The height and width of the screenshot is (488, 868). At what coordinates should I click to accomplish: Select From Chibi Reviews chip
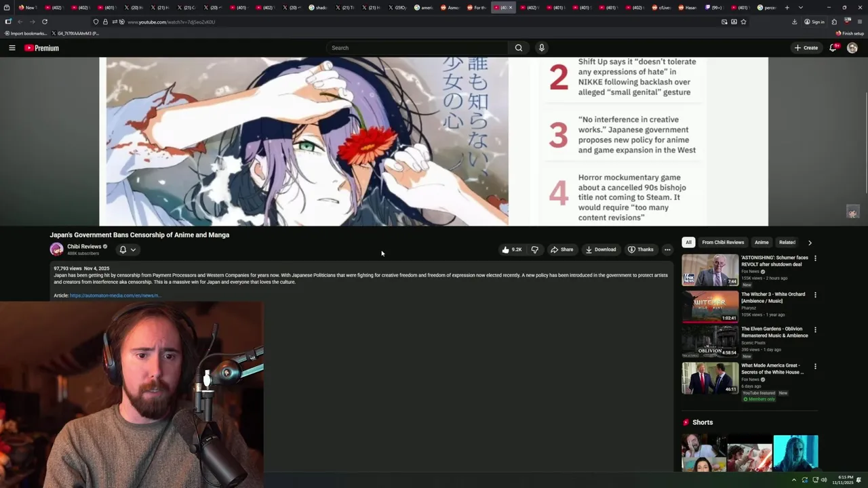[723, 243]
